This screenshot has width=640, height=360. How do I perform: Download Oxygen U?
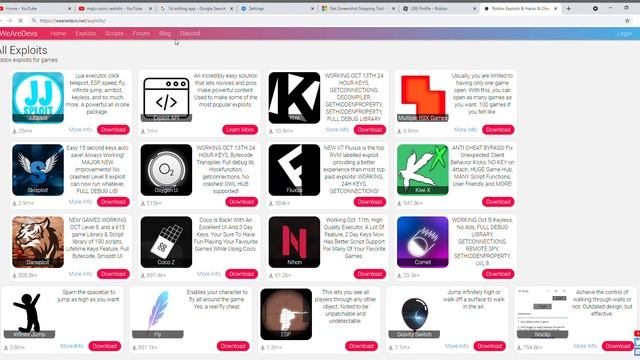coord(241,202)
